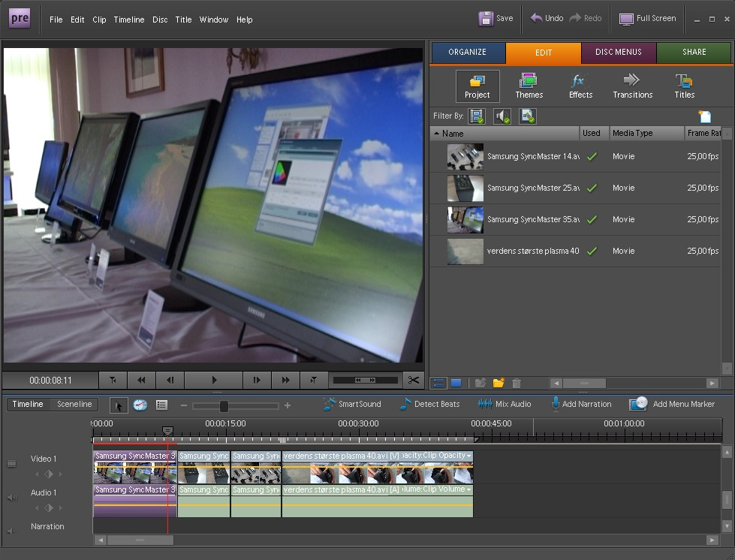Click the Time Stretch tool icon

[x=140, y=405]
